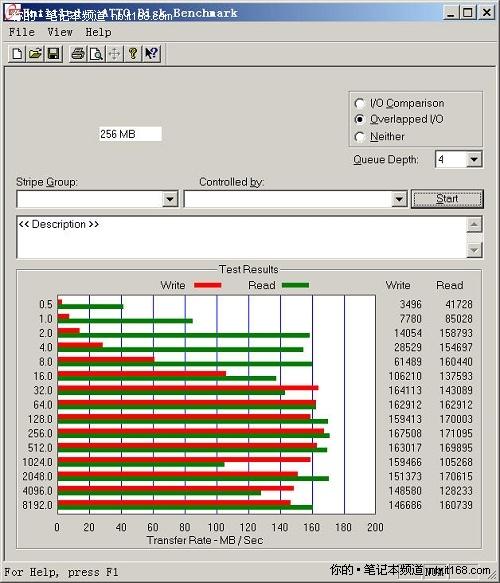The width and height of the screenshot is (500, 583).
Task: Select the I/O Comparison radio button
Action: pos(359,103)
